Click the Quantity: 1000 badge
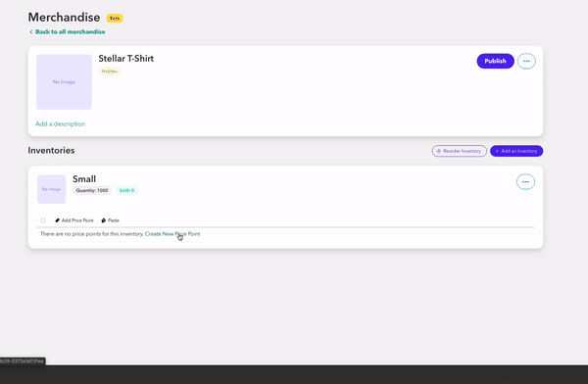The width and height of the screenshot is (588, 384). click(x=92, y=190)
